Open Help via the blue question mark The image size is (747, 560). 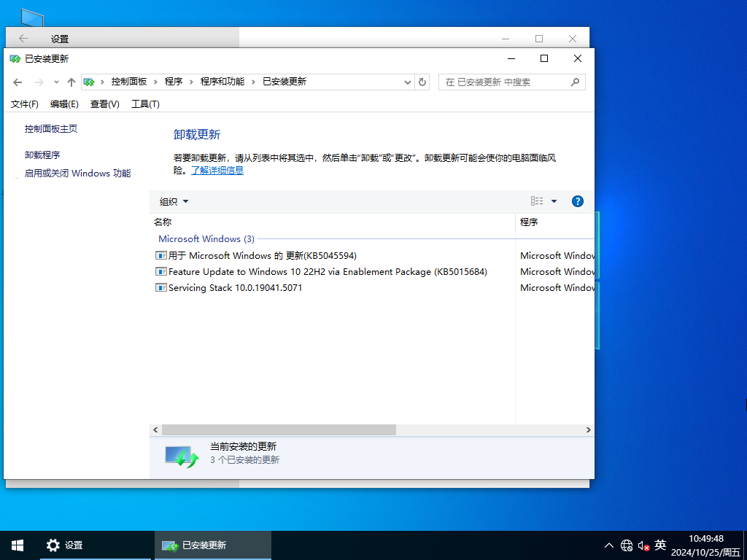pos(577,201)
